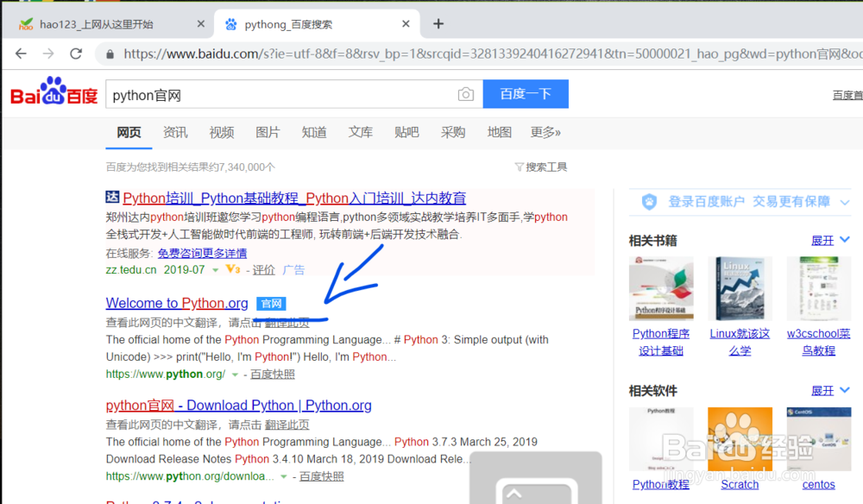Click the shield icon in login banner
The height and width of the screenshot is (504, 863).
tap(650, 201)
